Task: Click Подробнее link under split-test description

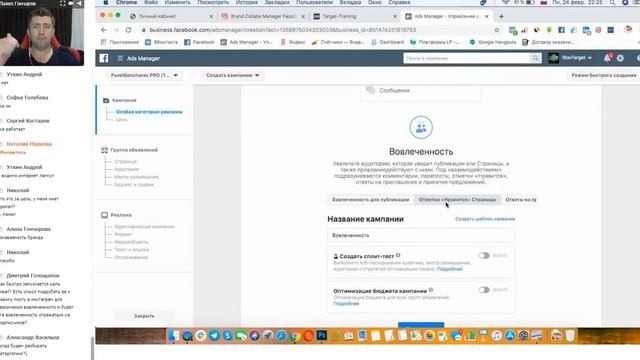Action: (x=449, y=269)
